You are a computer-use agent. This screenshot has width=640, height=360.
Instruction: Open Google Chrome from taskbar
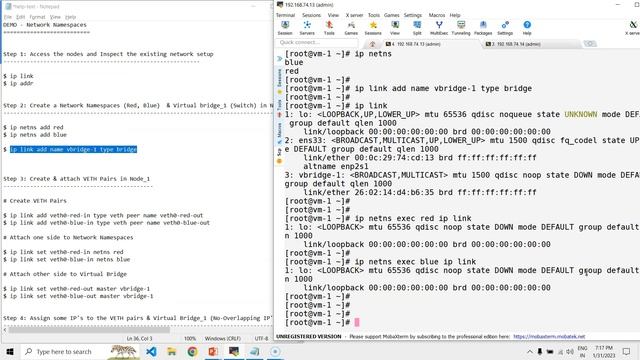coord(192,351)
